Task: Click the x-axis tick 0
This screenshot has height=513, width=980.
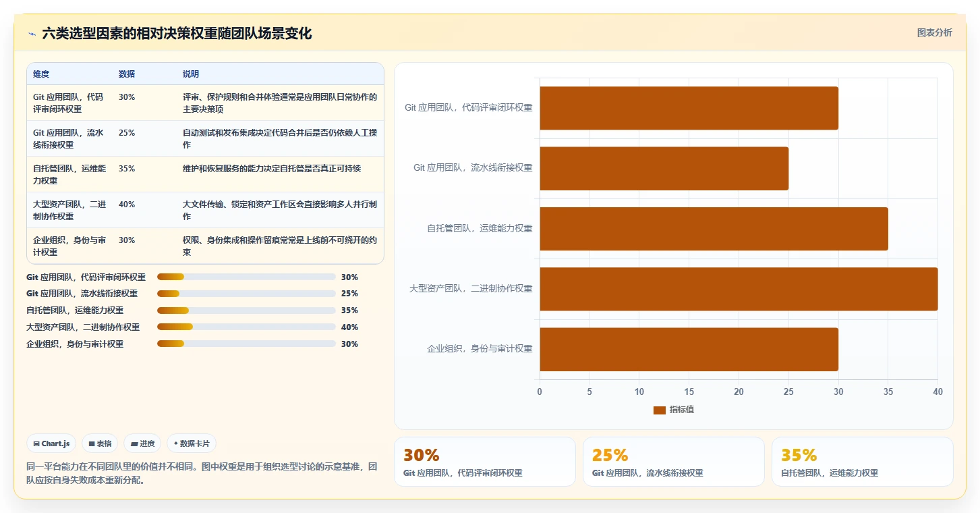Action: [540, 391]
